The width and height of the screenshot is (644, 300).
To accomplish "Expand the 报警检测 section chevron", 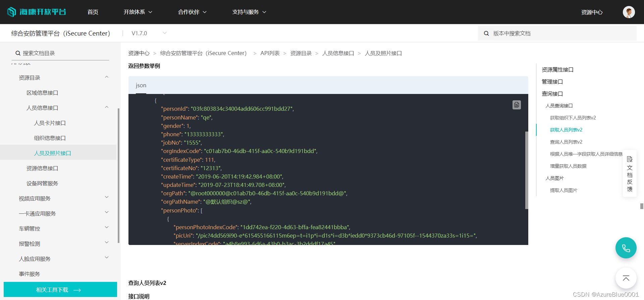I will tap(107, 242).
